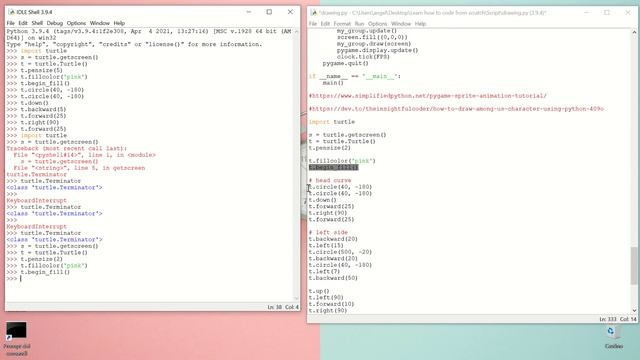640x360 pixels.
Task: Click Ln: 38 indicator in shell status bar
Action: pos(274,307)
